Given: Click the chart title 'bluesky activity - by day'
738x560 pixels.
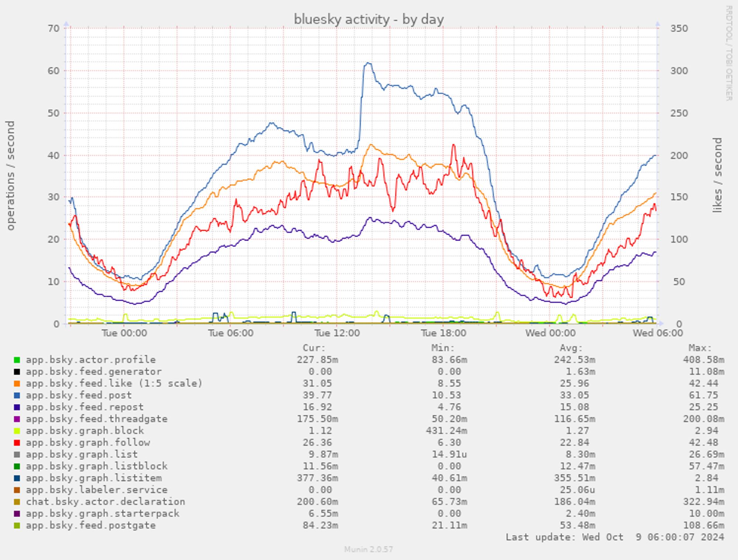Looking at the screenshot, I should (369, 20).
